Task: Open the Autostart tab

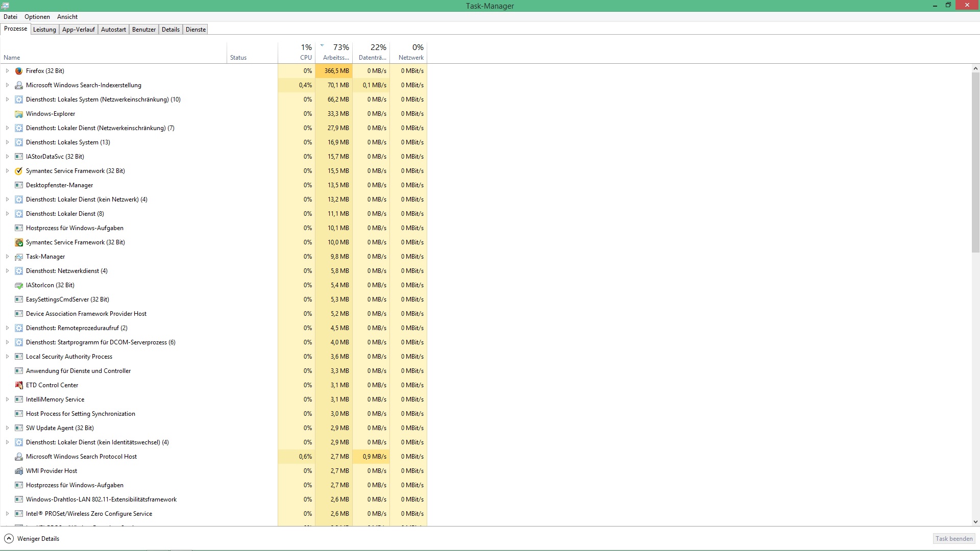Action: 113,30
